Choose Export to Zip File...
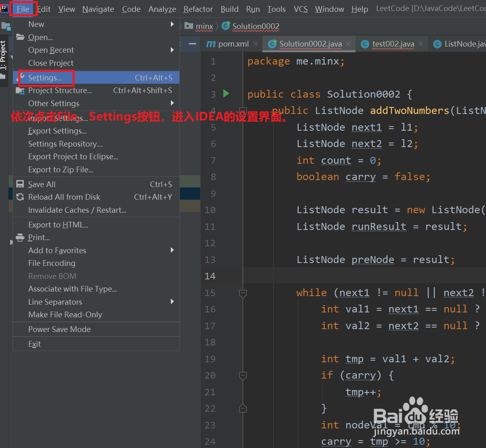Screen dimensions: 486x448 click(x=96, y=169)
